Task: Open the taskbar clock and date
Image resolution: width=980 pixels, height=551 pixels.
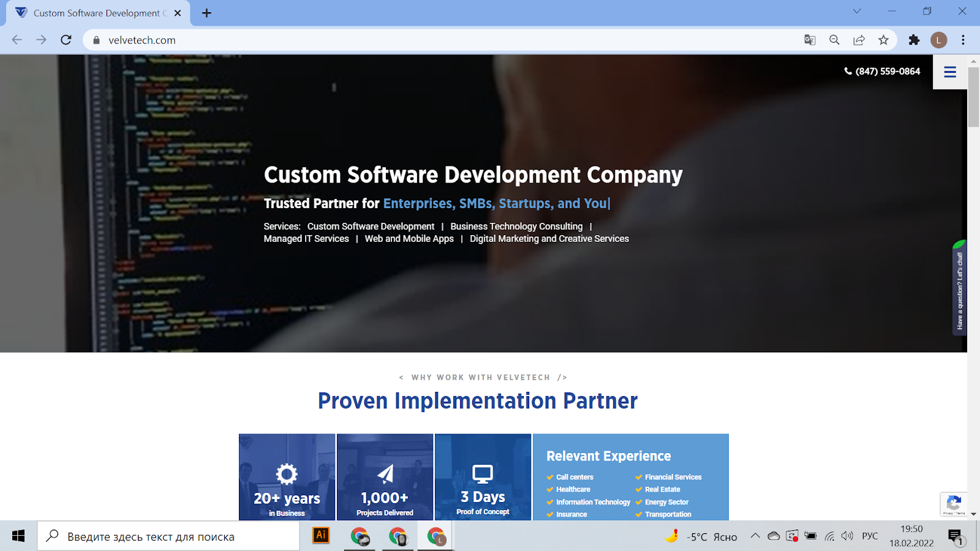Action: point(911,536)
